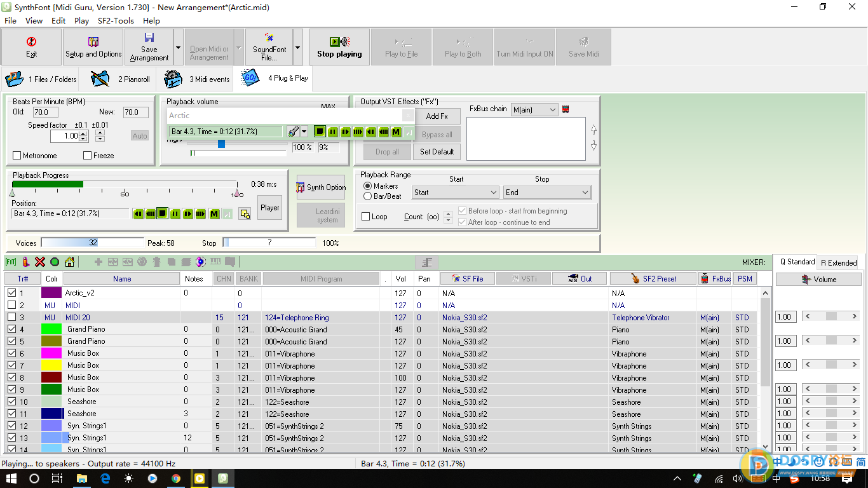Click FX list up arrow
This screenshot has width=868, height=488.
click(593, 130)
